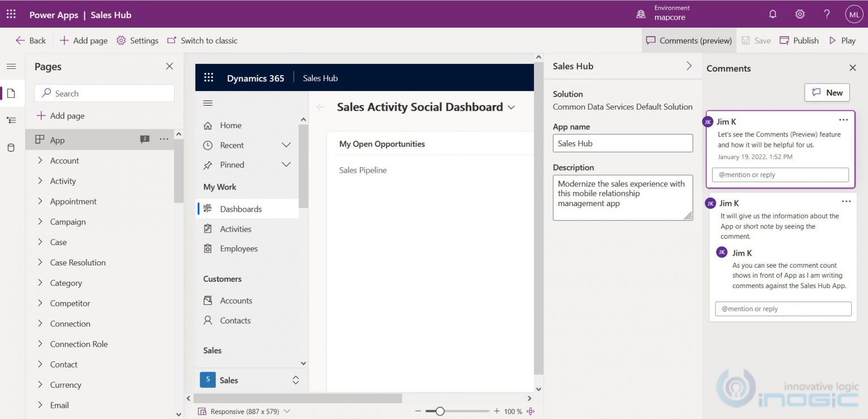This screenshot has width=868, height=419.
Task: Click the Comments (preview) toolbar icon
Action: click(x=689, y=40)
